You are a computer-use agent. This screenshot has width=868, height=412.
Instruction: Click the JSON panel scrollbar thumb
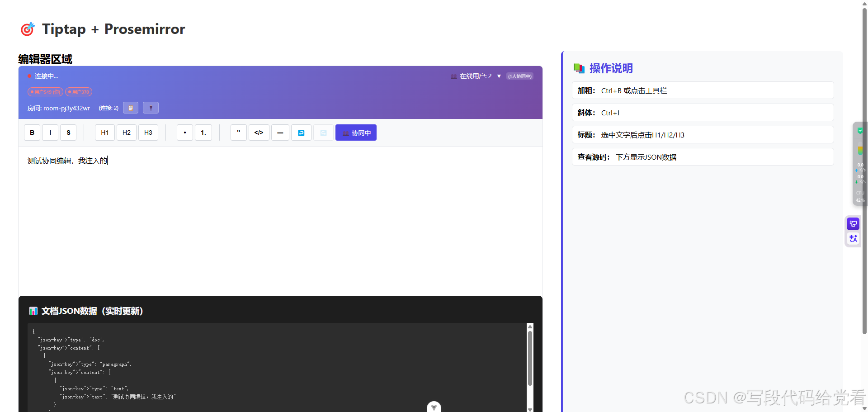530,358
